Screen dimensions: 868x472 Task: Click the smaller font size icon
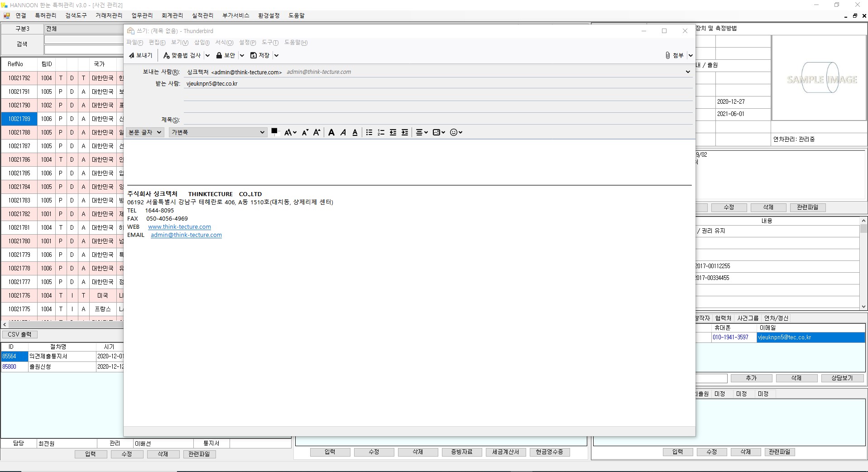click(x=305, y=132)
